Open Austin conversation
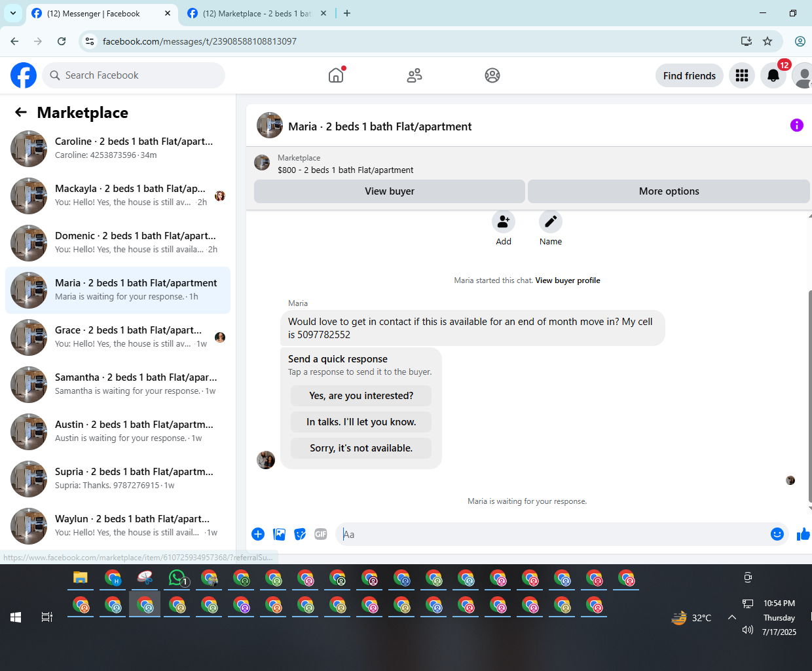 (x=118, y=432)
